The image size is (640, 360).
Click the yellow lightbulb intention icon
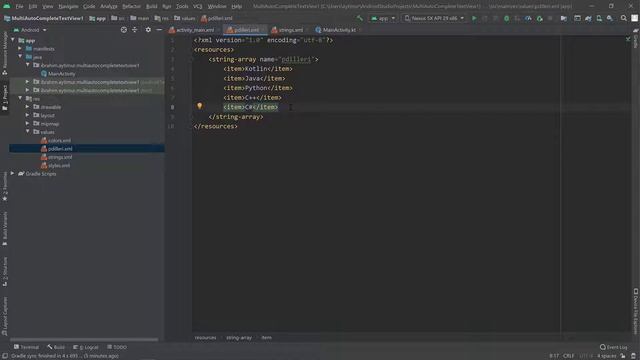(200, 106)
